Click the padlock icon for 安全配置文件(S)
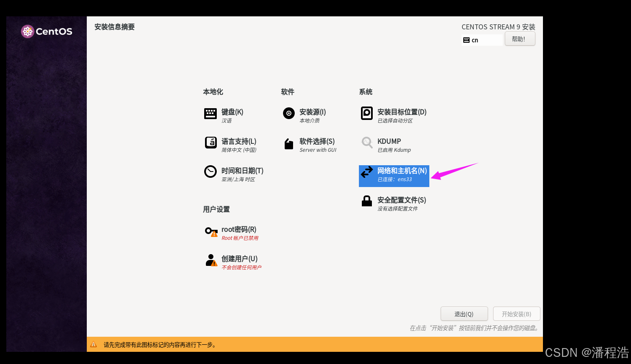The image size is (631, 364). pos(367,201)
